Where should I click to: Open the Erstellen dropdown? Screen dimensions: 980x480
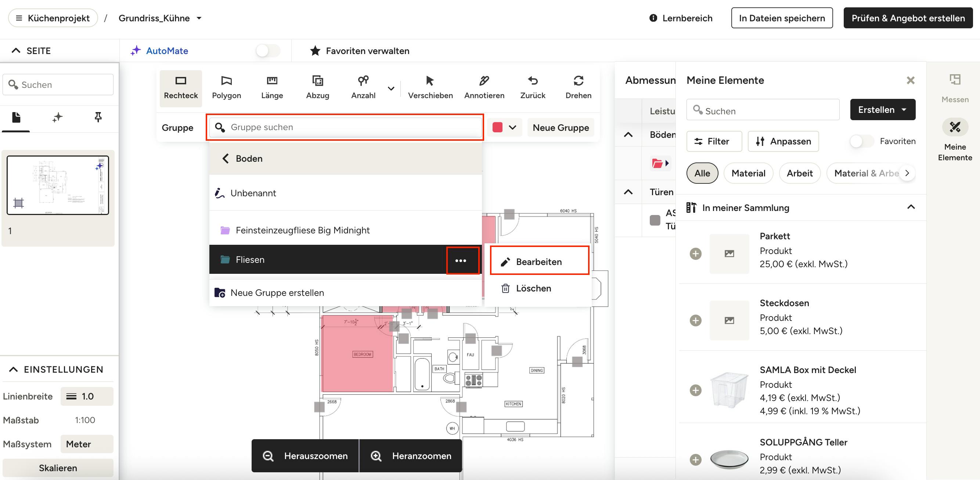tap(883, 110)
